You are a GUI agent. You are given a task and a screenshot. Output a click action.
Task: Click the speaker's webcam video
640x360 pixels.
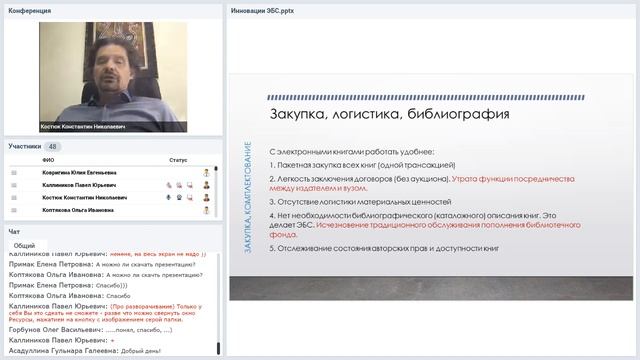point(113,77)
